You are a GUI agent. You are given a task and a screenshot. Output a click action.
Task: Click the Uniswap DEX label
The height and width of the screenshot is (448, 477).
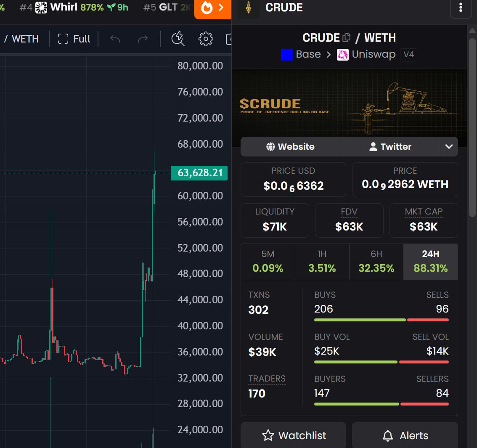click(374, 54)
